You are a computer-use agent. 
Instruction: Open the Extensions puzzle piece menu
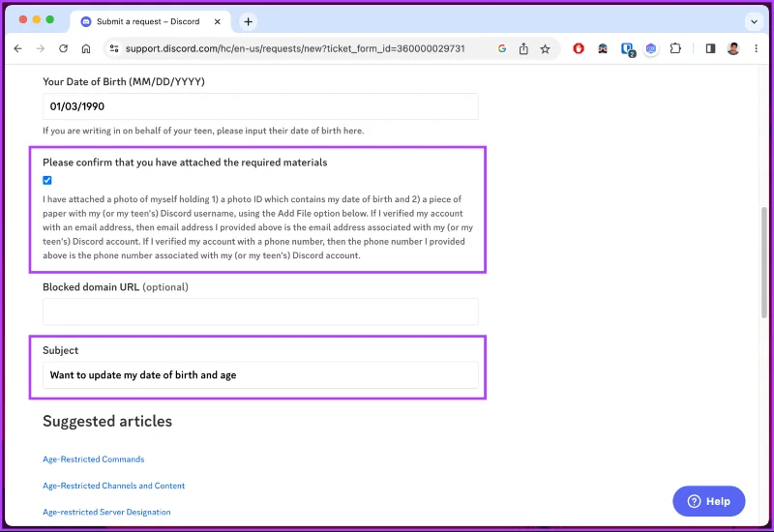675,48
